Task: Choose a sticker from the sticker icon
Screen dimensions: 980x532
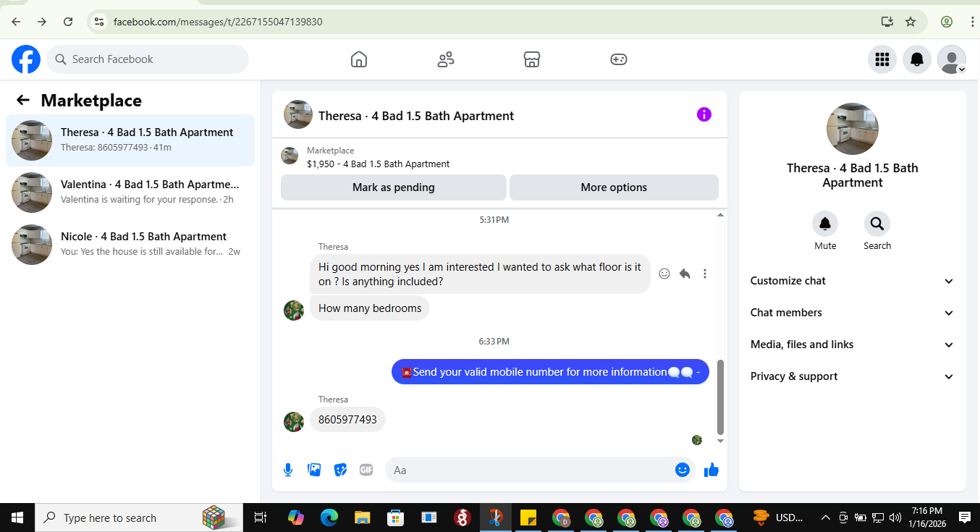Action: pyautogui.click(x=340, y=470)
